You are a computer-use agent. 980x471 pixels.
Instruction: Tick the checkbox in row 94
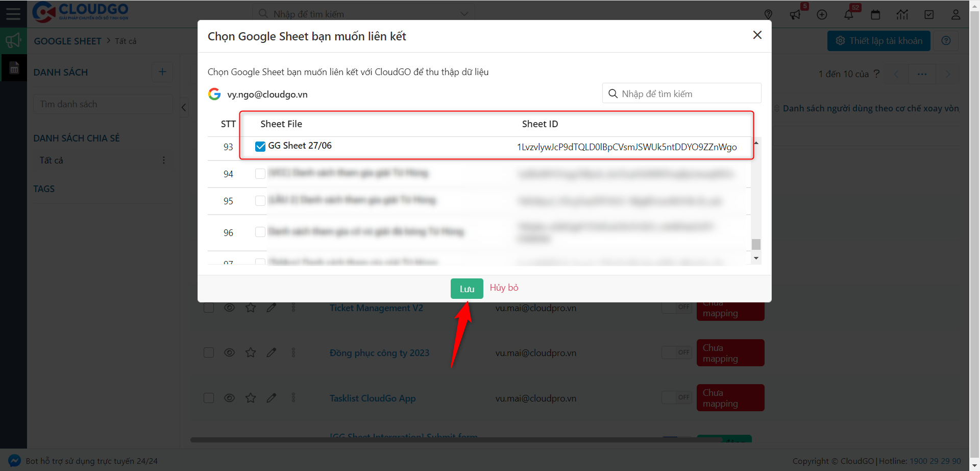260,174
